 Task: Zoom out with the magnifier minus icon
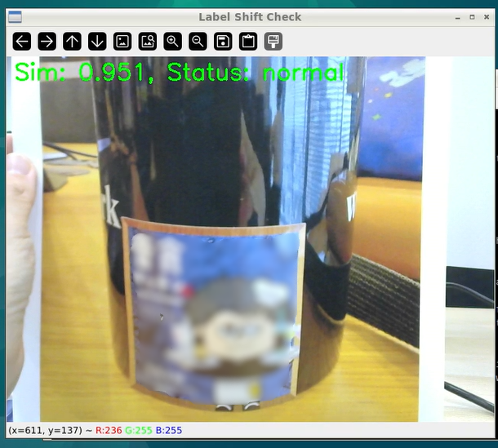(x=198, y=41)
